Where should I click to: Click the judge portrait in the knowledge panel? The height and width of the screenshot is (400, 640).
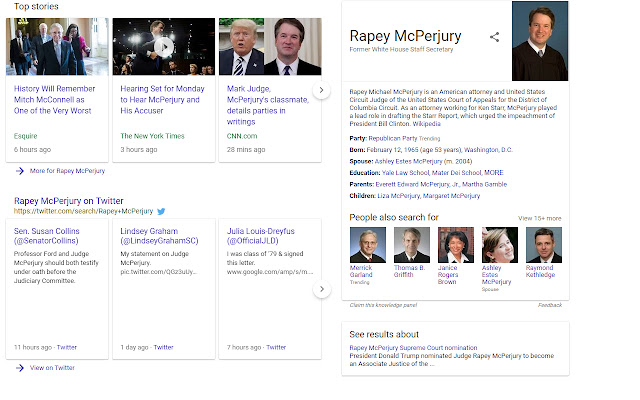[540, 41]
